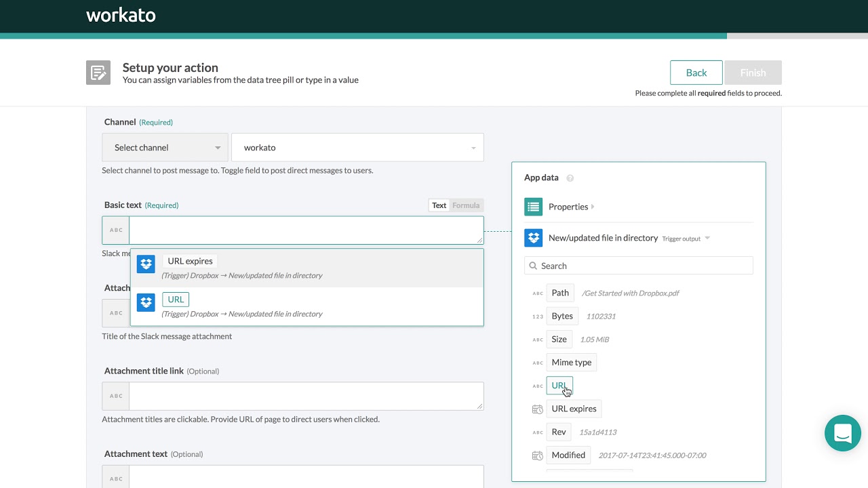The height and width of the screenshot is (488, 868).
Task: Click the ABC label of Basic text field
Action: click(116, 230)
